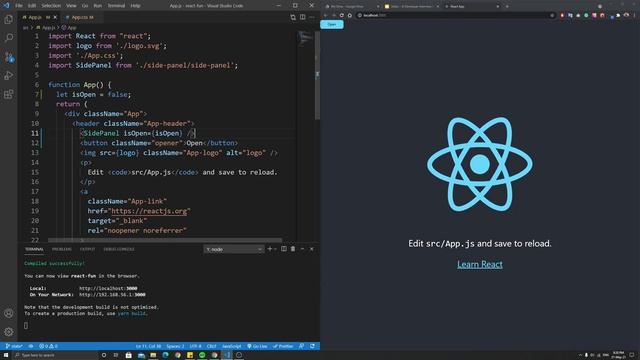Click the Open button in the React page
Screen dimensions: 640x360
point(332,24)
